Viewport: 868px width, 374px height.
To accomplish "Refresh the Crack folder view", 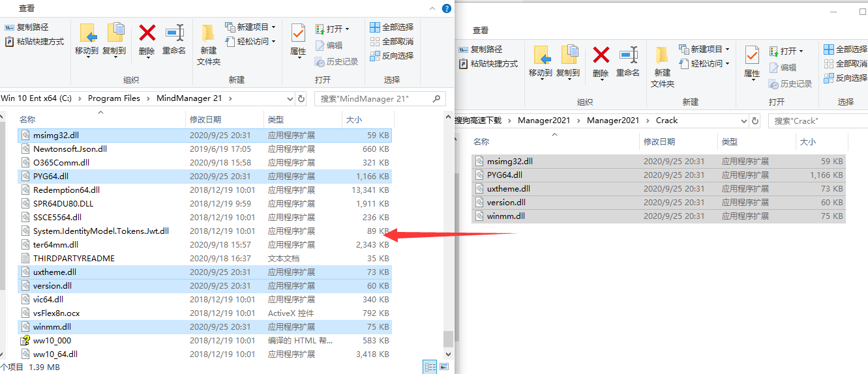I will click(x=755, y=121).
